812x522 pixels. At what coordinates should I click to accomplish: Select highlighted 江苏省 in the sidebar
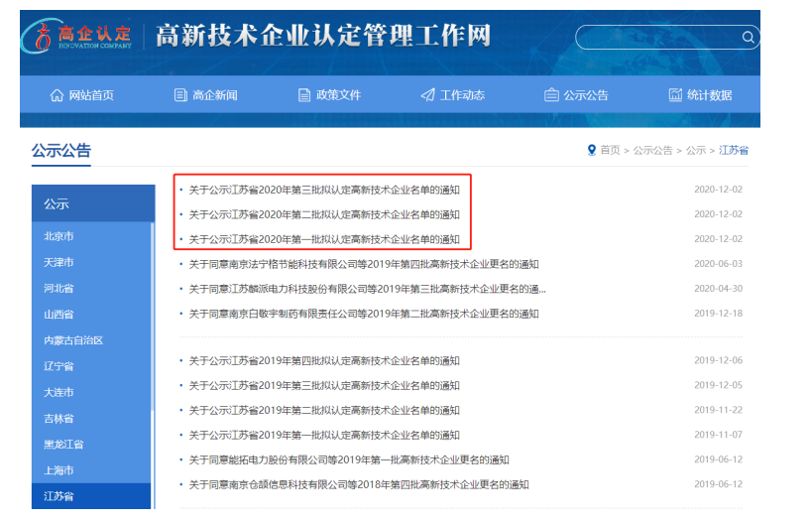click(x=91, y=496)
